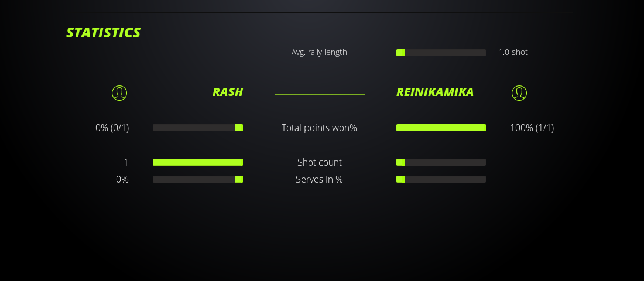644x281 pixels.
Task: Select the Shot count label
Action: pyautogui.click(x=319, y=162)
